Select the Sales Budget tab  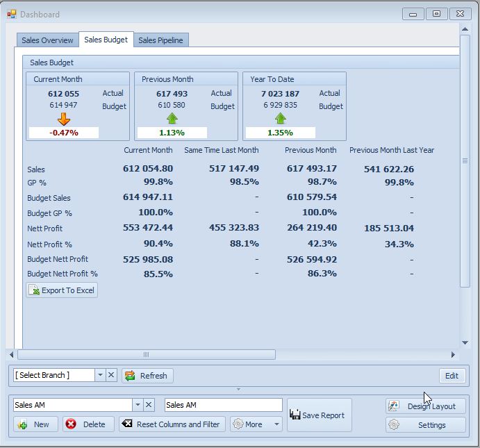[x=106, y=40]
